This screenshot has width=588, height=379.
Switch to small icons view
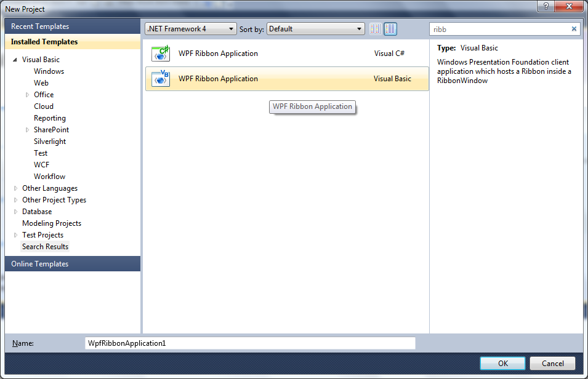tap(376, 29)
